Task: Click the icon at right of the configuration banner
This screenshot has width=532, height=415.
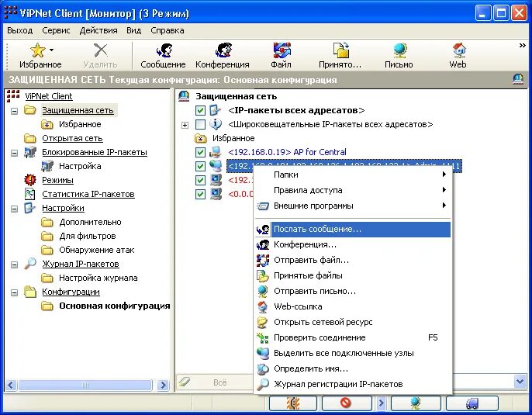Action: tap(518, 79)
